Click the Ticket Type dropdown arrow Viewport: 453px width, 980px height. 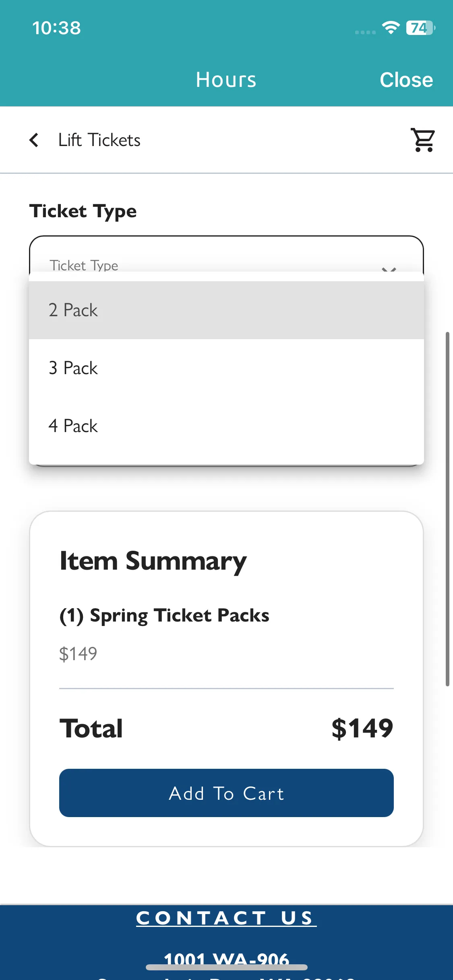(x=389, y=269)
